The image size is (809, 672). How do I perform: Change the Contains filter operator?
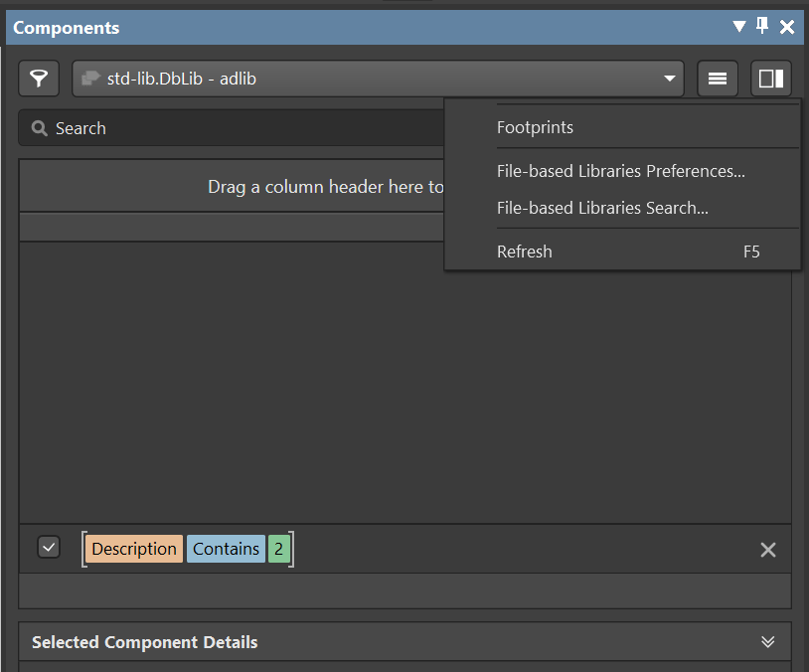coord(226,549)
